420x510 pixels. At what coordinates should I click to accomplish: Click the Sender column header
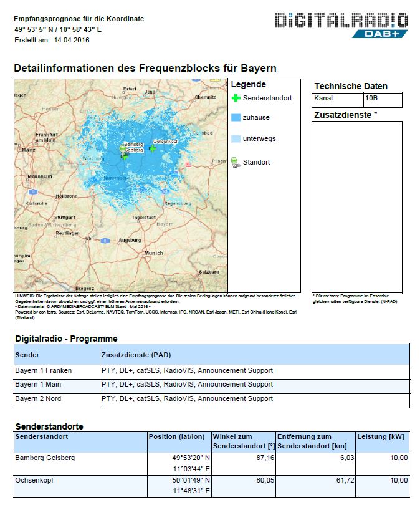click(x=27, y=354)
